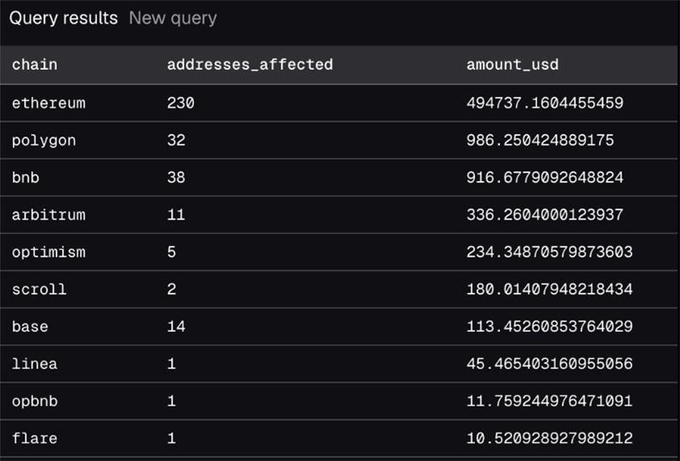Image resolution: width=680 pixels, height=461 pixels.
Task: Select amount 916.6779092648824 for bnb
Action: tap(545, 177)
